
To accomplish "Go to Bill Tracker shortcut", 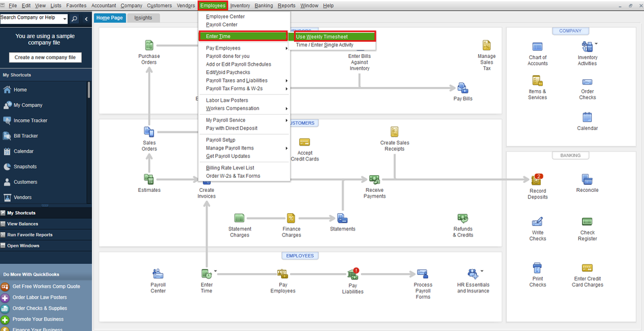I will coord(26,136).
